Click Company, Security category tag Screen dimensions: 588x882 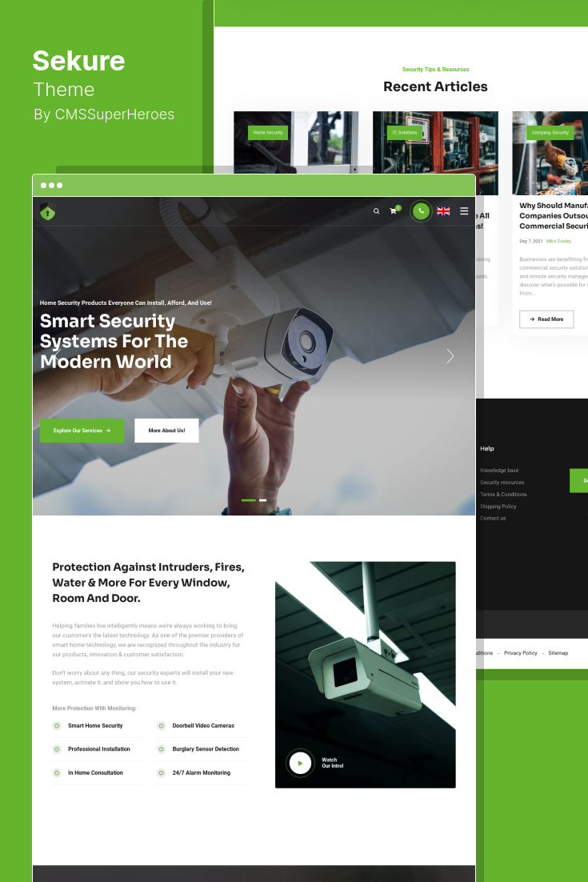[x=550, y=133]
